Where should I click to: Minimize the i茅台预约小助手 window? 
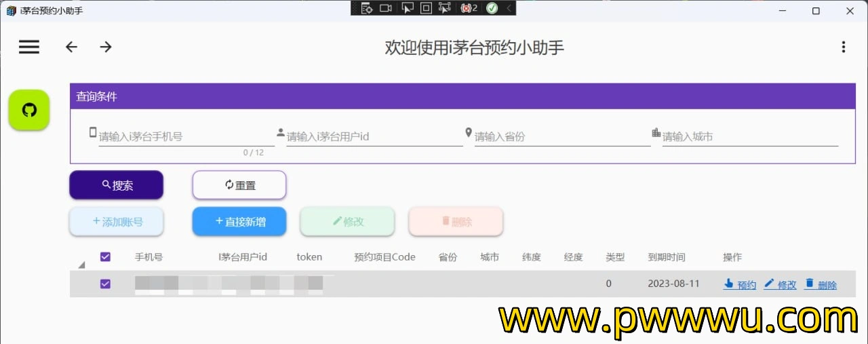(x=784, y=11)
